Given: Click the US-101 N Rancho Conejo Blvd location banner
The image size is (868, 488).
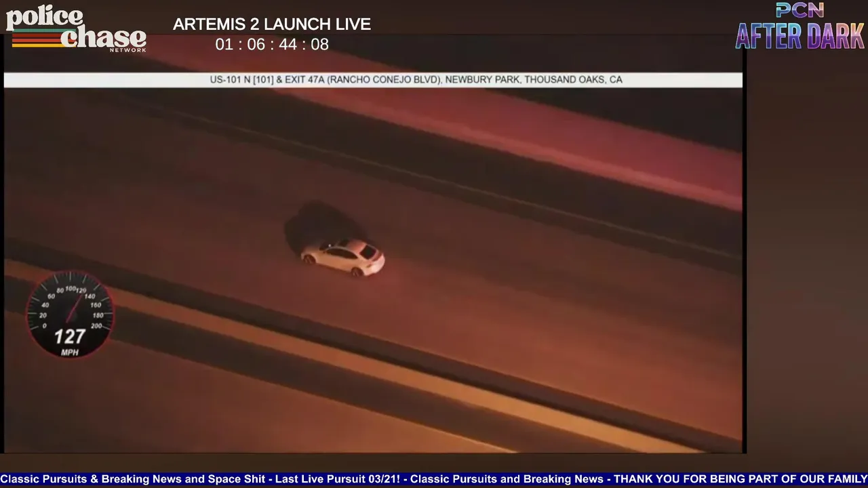Looking at the screenshot, I should tap(373, 80).
